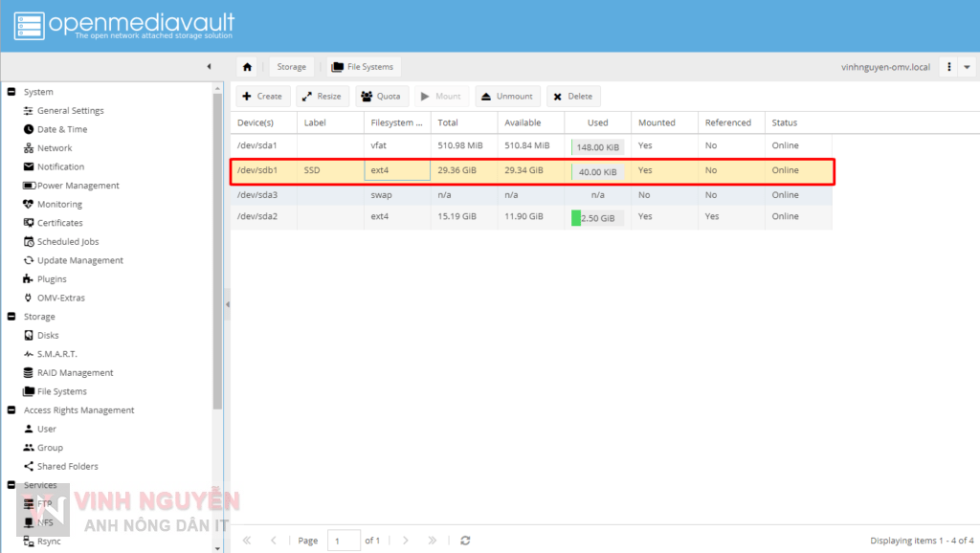Collapse the System section
The height and width of the screenshot is (553, 980).
(x=11, y=91)
